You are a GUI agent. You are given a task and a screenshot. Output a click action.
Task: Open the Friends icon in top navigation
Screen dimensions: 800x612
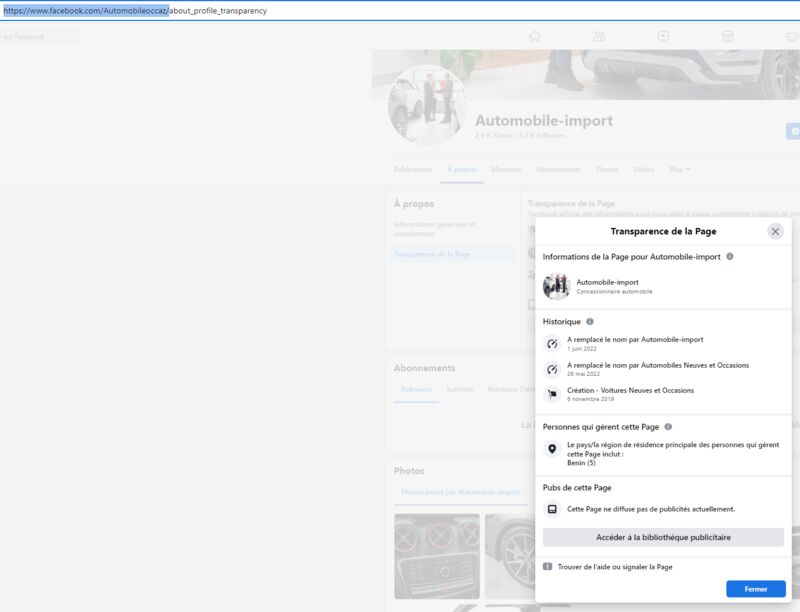(599, 36)
